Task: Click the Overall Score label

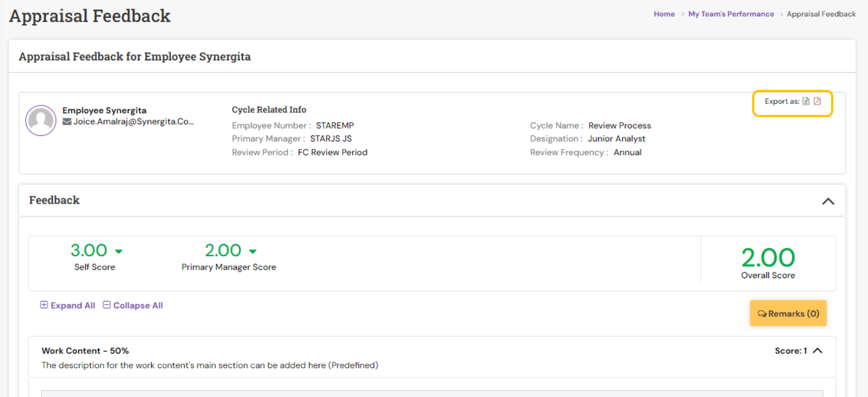Action: coord(768,275)
